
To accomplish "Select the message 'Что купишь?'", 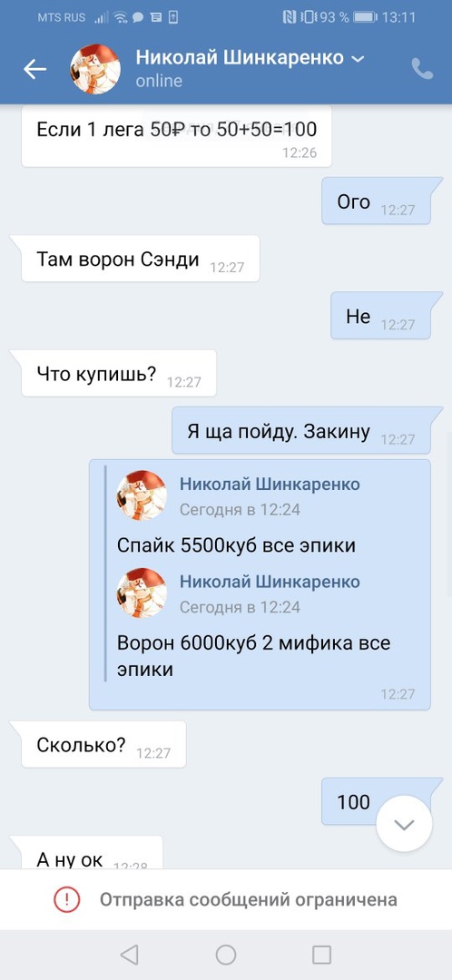I will [119, 373].
